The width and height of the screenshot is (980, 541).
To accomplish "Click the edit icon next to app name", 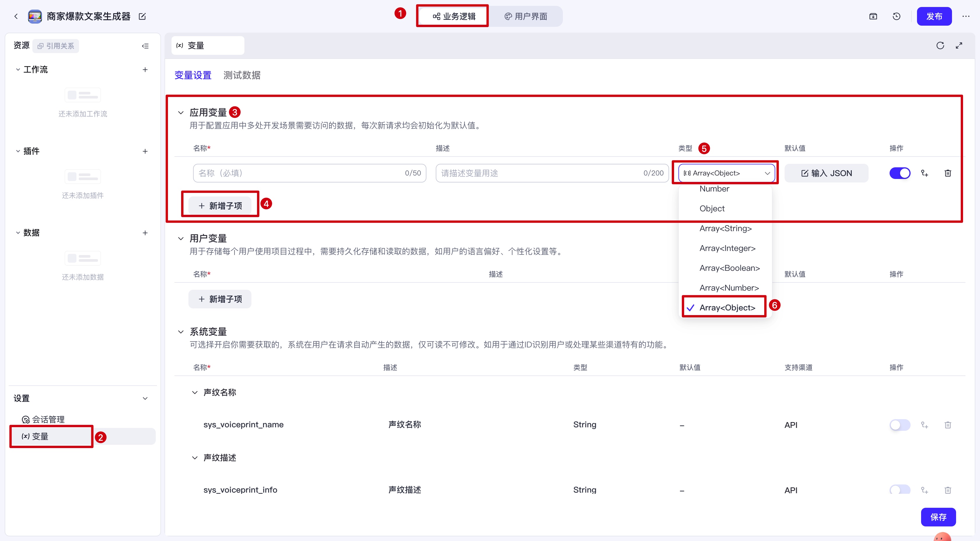I will click(x=142, y=16).
